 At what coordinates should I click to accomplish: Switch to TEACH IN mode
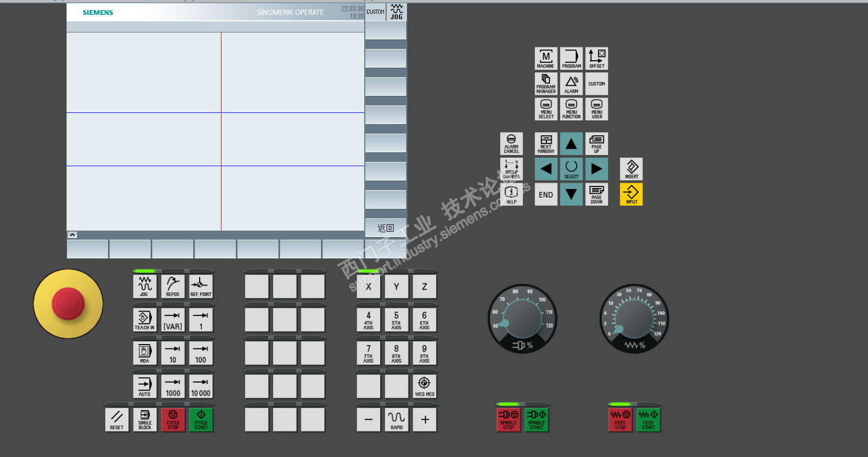click(144, 320)
